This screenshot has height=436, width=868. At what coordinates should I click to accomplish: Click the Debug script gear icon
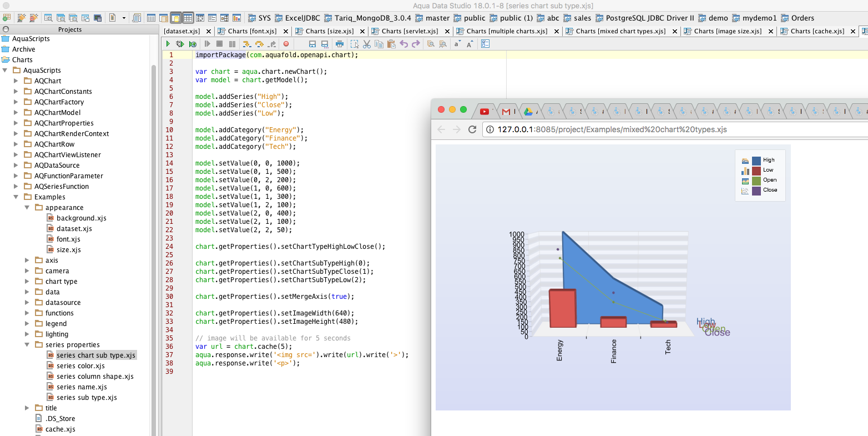(x=180, y=44)
